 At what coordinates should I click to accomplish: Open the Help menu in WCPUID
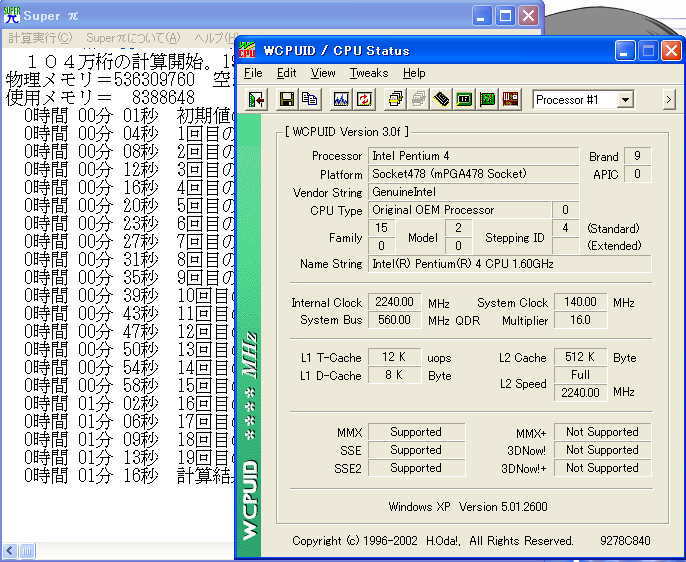coord(414,73)
